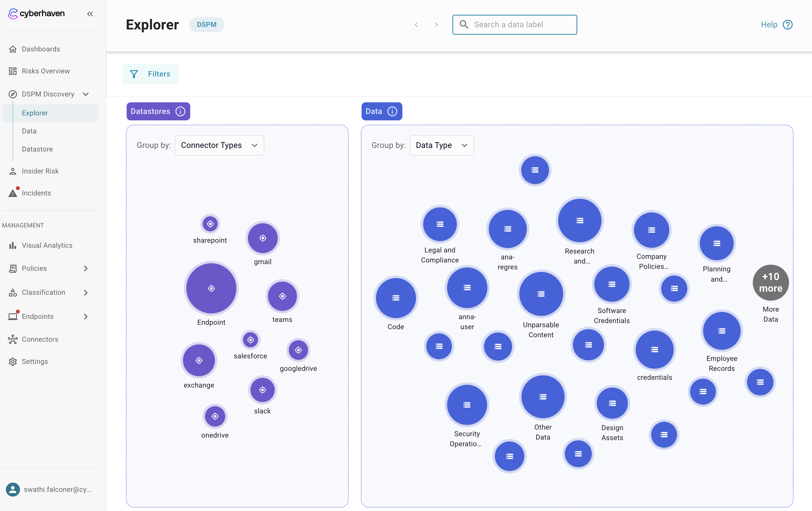The width and height of the screenshot is (812, 511).
Task: Click the Datastores info icon
Action: [181, 111]
